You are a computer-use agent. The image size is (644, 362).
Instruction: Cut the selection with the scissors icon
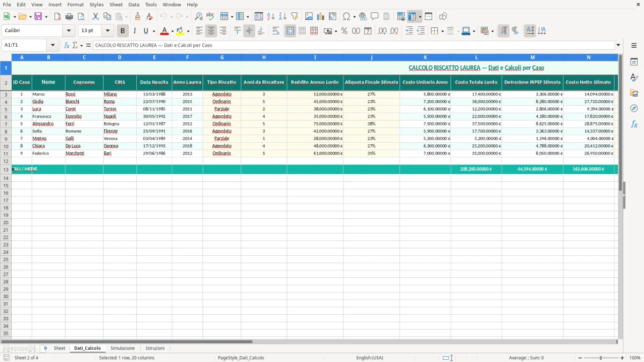coord(96,17)
